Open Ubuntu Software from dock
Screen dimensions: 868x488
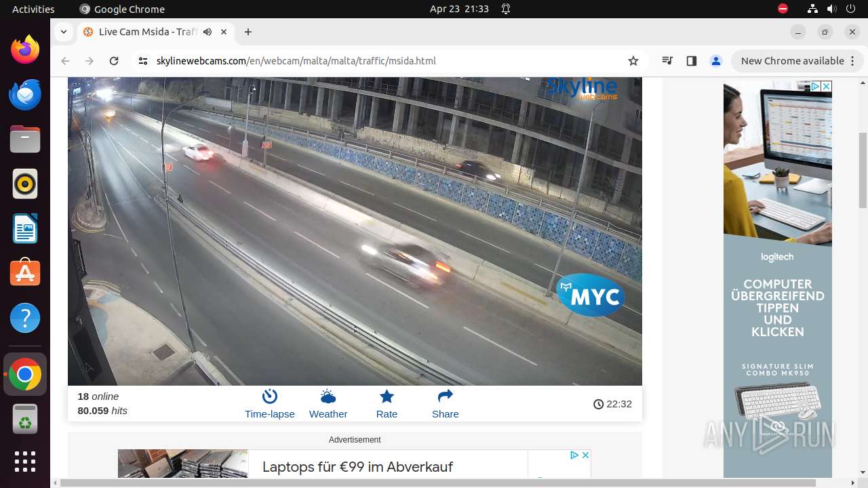(x=25, y=273)
